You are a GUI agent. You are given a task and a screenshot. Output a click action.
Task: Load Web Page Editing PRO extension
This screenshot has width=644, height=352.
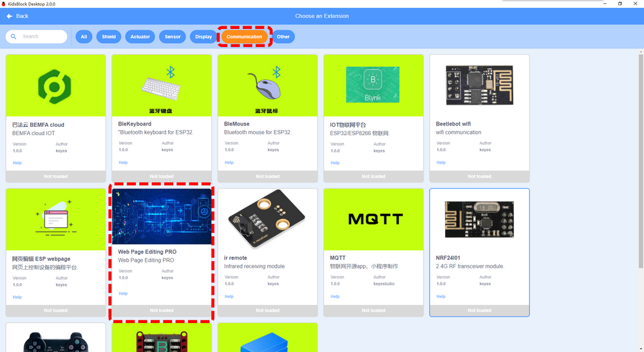(x=162, y=311)
